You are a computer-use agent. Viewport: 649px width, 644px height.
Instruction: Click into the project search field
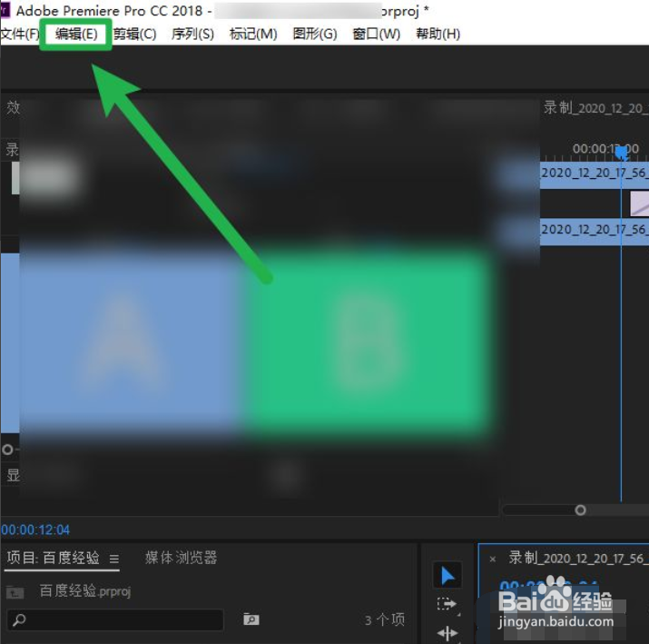pos(115,620)
